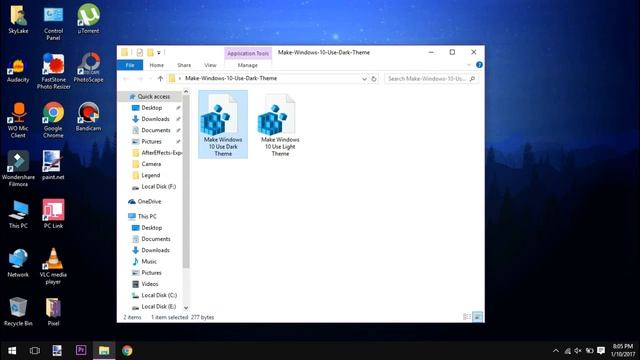Select Make Windows 10 Use Dark Theme file
This screenshot has height=360, width=640.
pyautogui.click(x=223, y=124)
